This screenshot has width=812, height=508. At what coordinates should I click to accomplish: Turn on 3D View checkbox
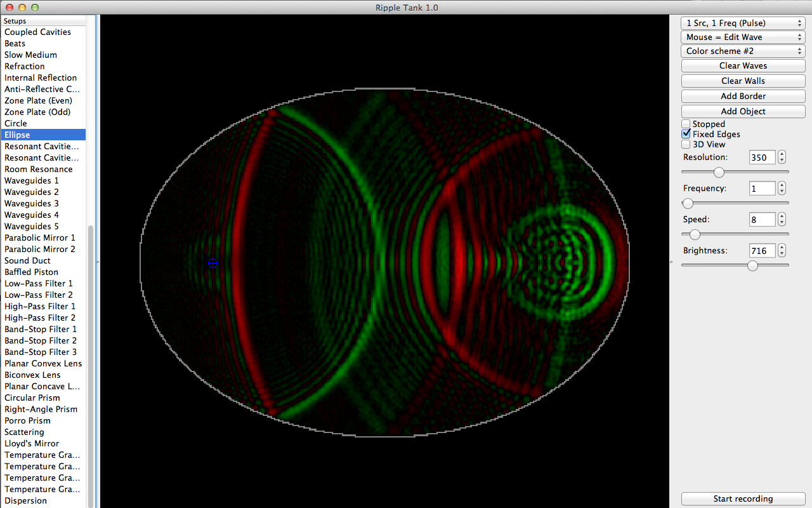pyautogui.click(x=686, y=144)
